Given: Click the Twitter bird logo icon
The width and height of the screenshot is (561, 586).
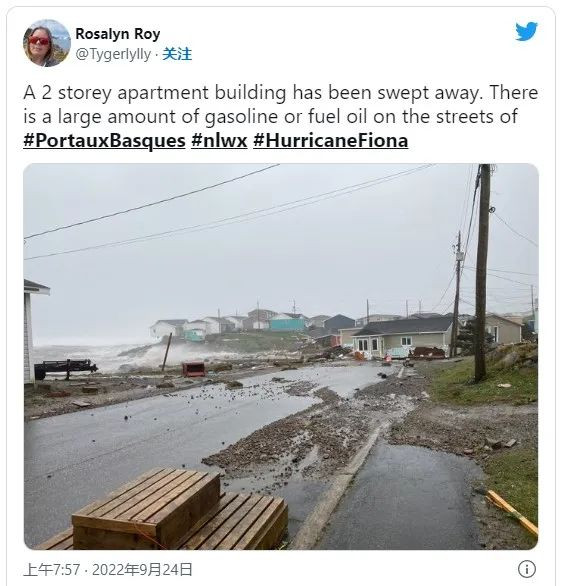Looking at the screenshot, I should click(x=526, y=31).
